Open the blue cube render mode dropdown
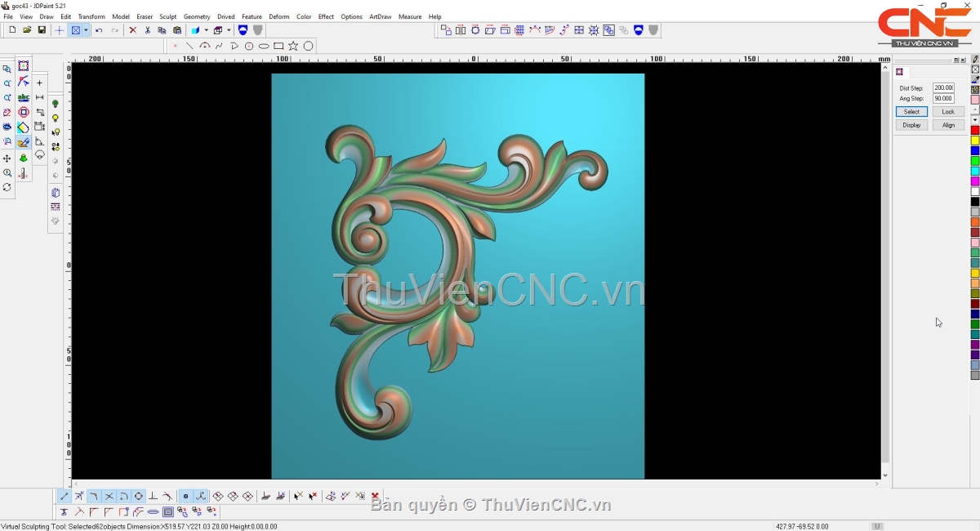The height and width of the screenshot is (531, 980). tap(206, 30)
